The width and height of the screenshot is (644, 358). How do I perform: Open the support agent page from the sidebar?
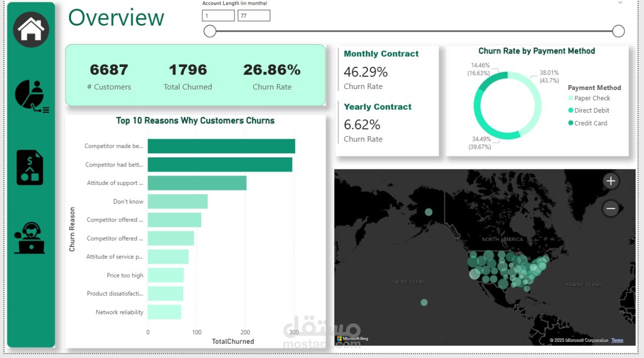[x=31, y=236]
